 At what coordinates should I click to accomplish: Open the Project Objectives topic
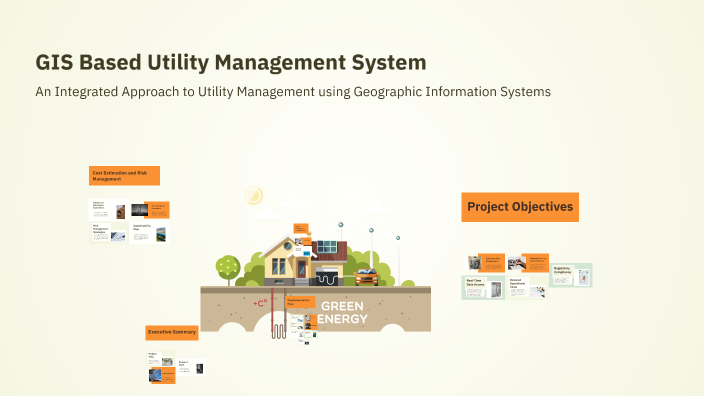tap(520, 207)
